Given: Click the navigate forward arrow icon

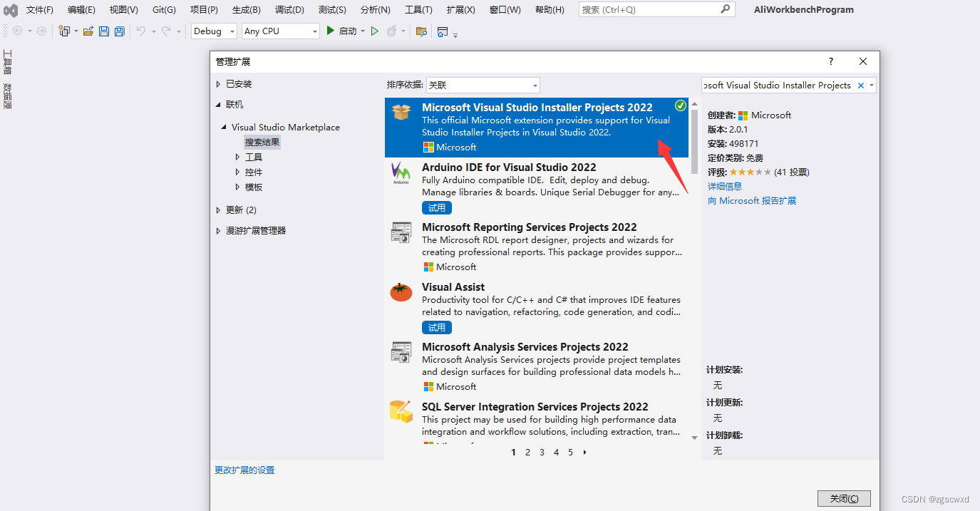Looking at the screenshot, I should (x=41, y=31).
